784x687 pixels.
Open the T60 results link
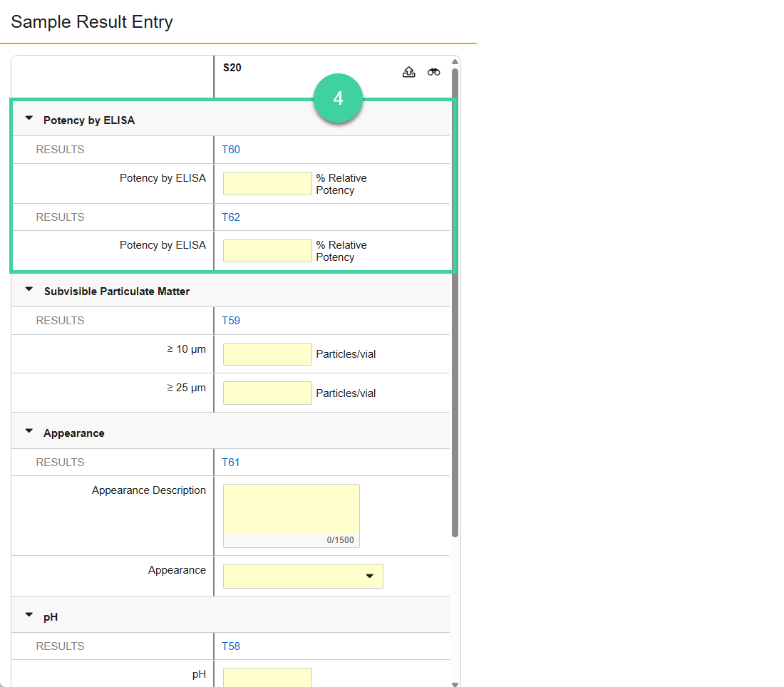(231, 150)
